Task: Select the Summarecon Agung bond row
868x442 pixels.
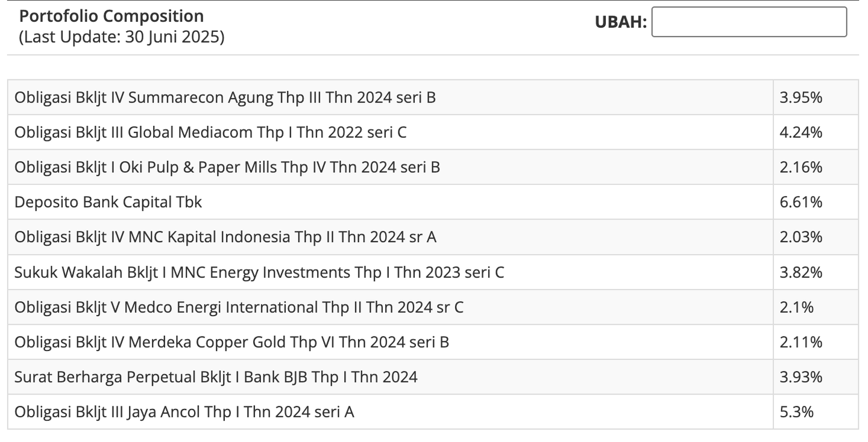Action: tap(225, 98)
